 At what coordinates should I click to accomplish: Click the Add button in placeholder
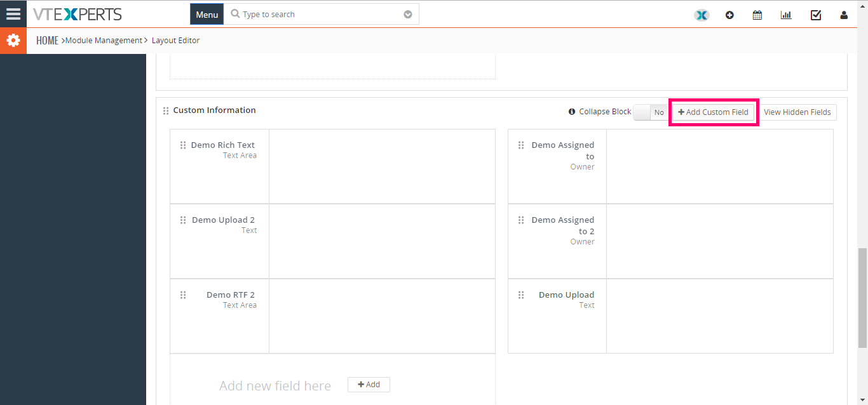point(369,385)
